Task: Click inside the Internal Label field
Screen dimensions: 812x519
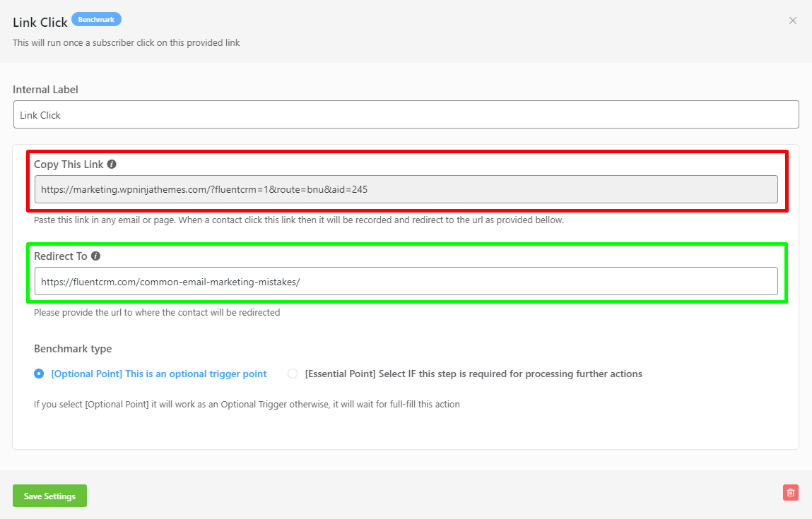Action: pos(406,114)
